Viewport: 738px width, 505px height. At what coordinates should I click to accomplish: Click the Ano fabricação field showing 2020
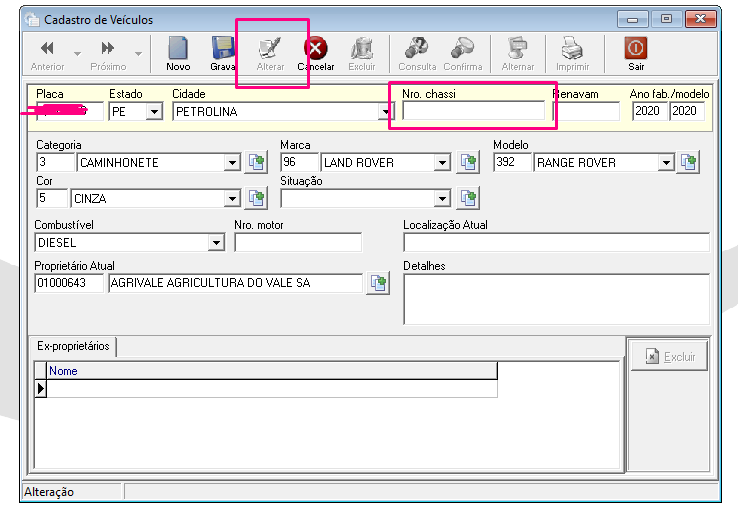[x=650, y=112]
